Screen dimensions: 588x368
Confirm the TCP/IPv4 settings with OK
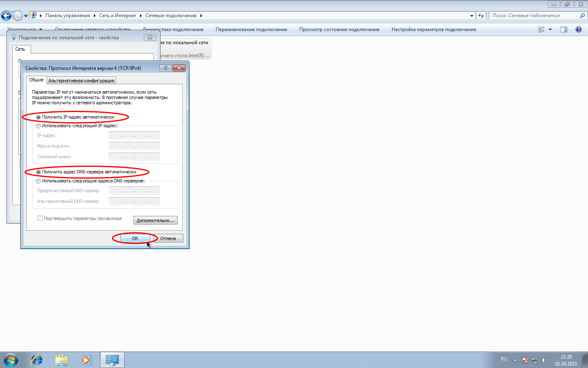coord(135,238)
